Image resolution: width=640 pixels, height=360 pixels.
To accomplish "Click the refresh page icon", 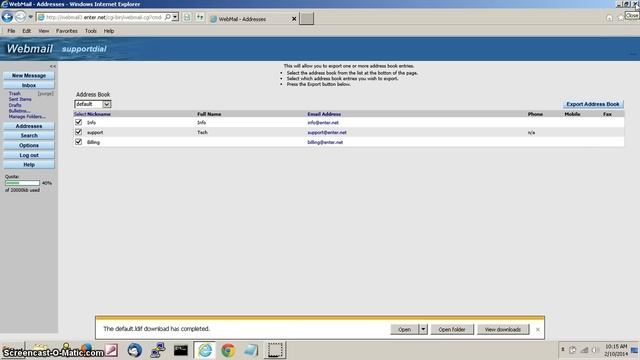I will pos(200,18).
